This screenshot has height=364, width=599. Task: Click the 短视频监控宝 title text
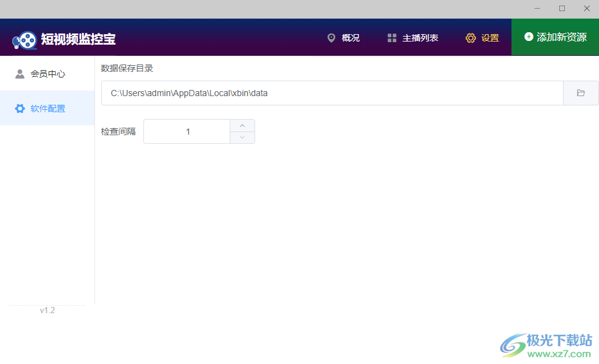tap(78, 39)
